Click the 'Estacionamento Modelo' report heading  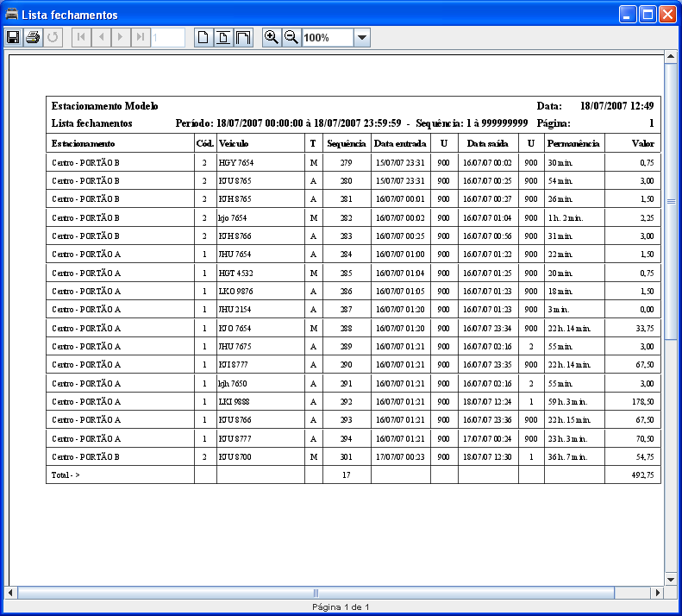tap(105, 106)
